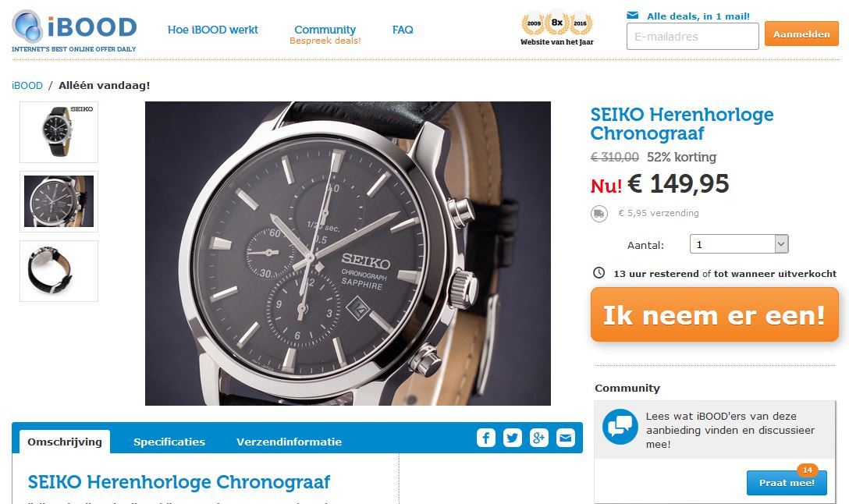Share deal on Facebook icon
Viewport: 849px width, 504px height.
click(485, 438)
